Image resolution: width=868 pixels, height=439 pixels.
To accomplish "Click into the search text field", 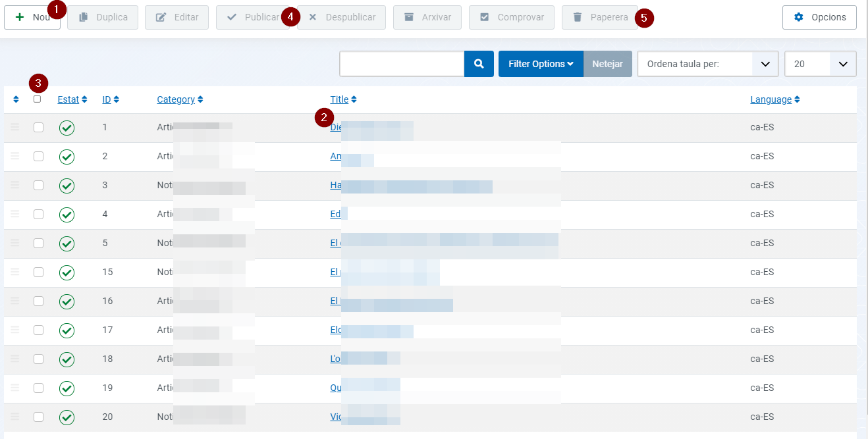I will (402, 64).
